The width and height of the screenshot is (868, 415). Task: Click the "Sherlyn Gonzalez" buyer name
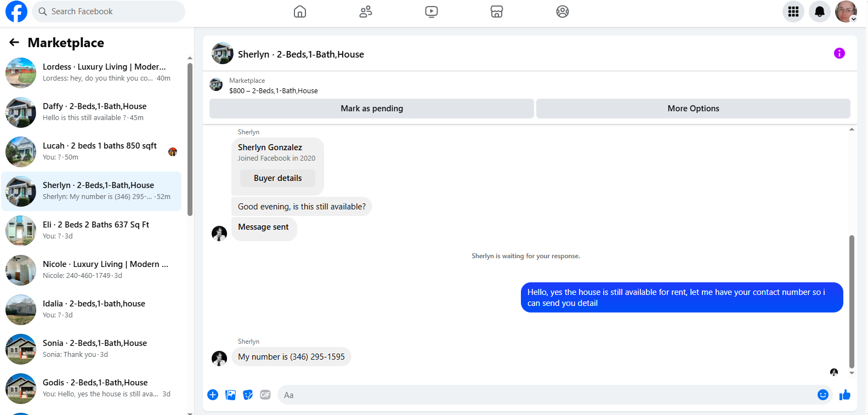[x=270, y=147]
